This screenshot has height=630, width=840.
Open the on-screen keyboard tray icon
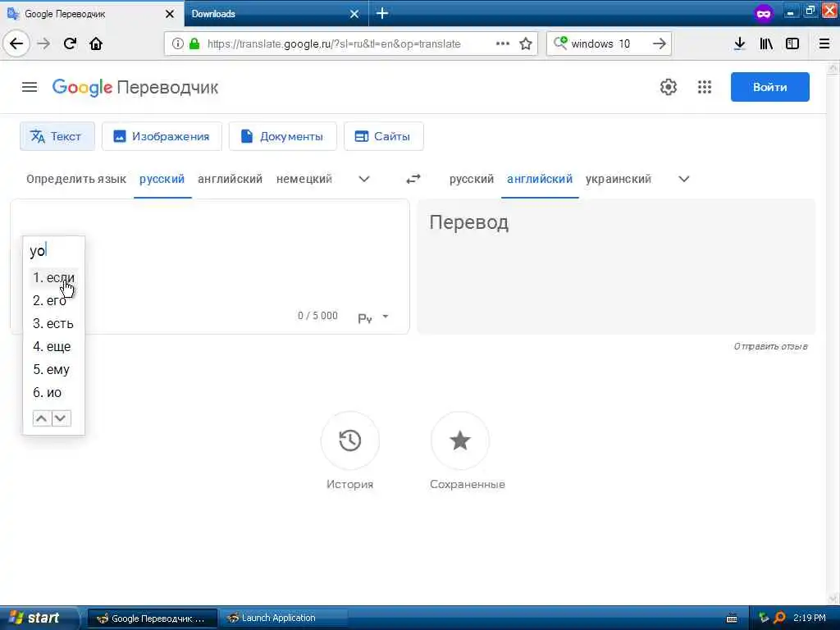click(731, 619)
